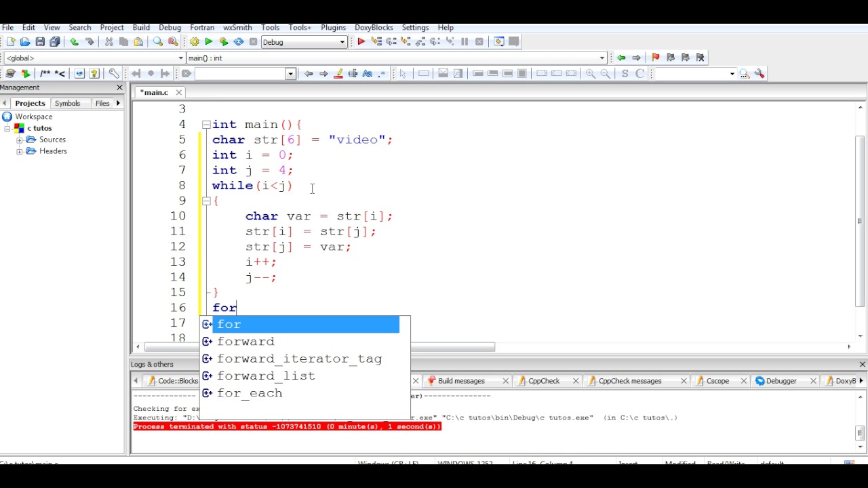Open search options with the red wrench icon
868x488 pixels.
[x=759, y=74]
